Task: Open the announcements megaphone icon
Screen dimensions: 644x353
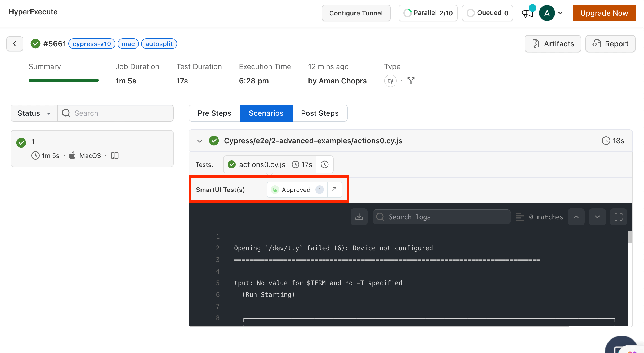Action: (x=527, y=13)
